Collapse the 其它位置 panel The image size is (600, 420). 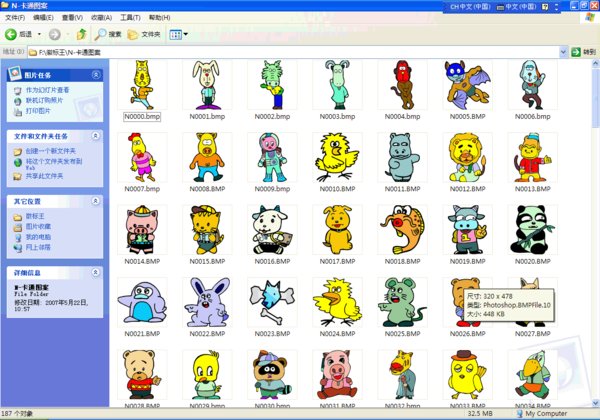click(x=96, y=201)
